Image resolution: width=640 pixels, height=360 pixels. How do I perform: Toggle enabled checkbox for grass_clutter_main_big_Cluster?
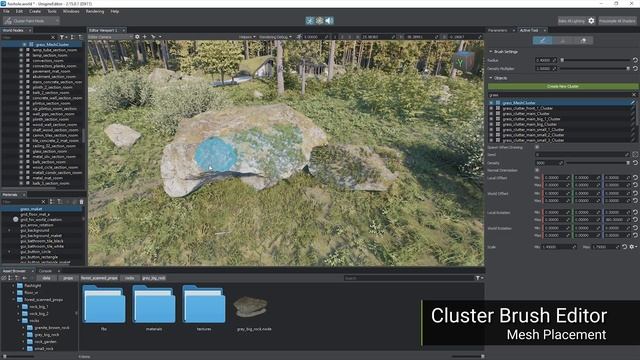point(491,124)
